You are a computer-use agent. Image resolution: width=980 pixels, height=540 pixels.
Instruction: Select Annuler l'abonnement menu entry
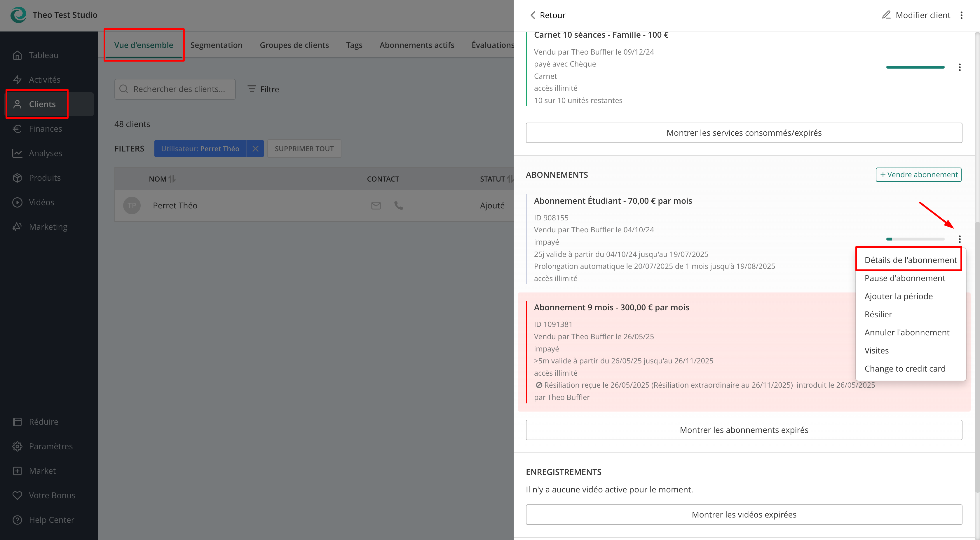pos(910,332)
